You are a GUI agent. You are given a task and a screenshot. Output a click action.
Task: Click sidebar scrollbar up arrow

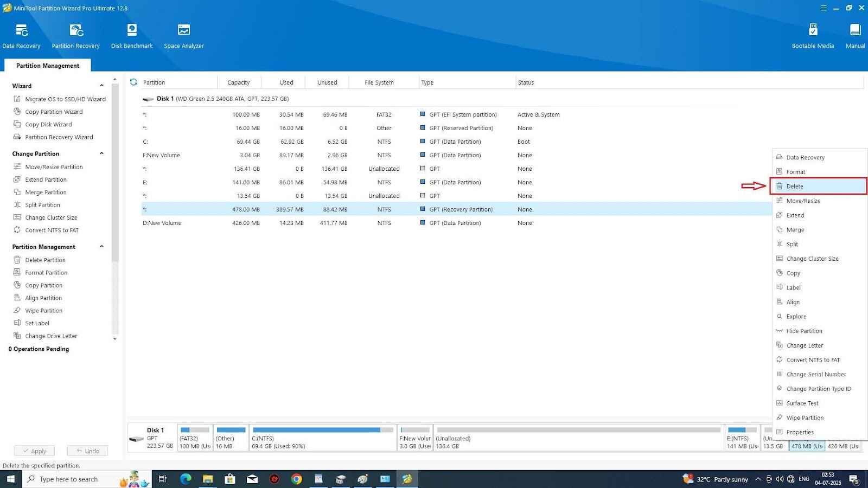tap(114, 80)
